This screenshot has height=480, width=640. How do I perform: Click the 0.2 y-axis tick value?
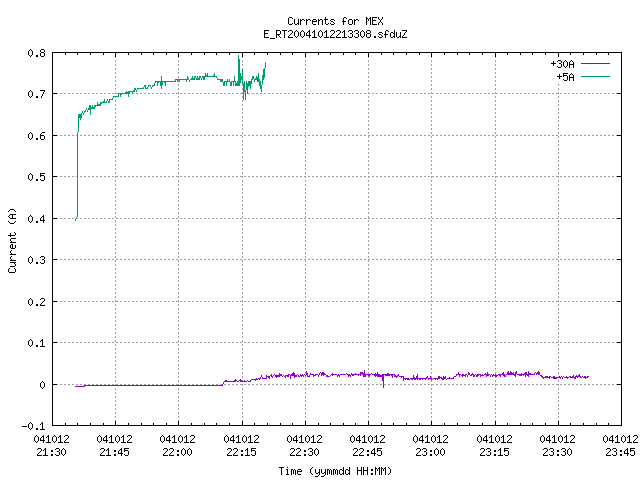[36, 302]
